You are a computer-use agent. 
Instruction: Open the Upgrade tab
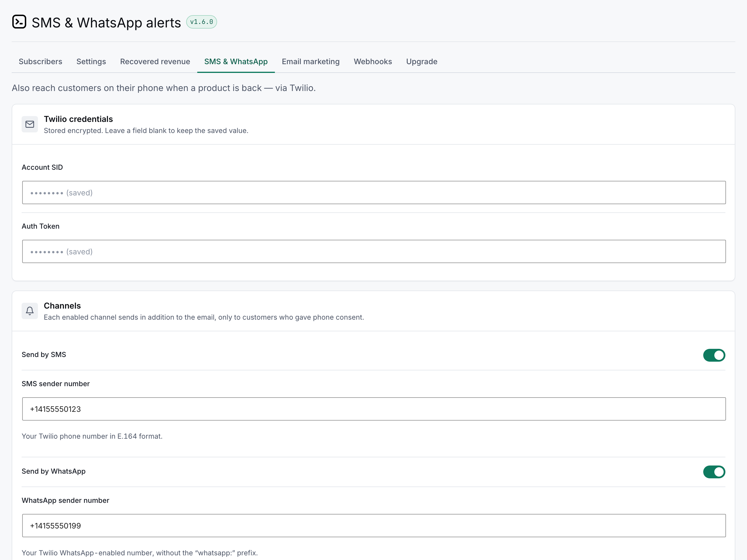422,62
